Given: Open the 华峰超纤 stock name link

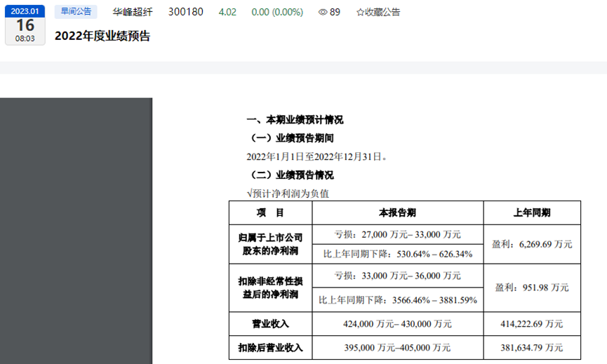Looking at the screenshot, I should coord(133,13).
